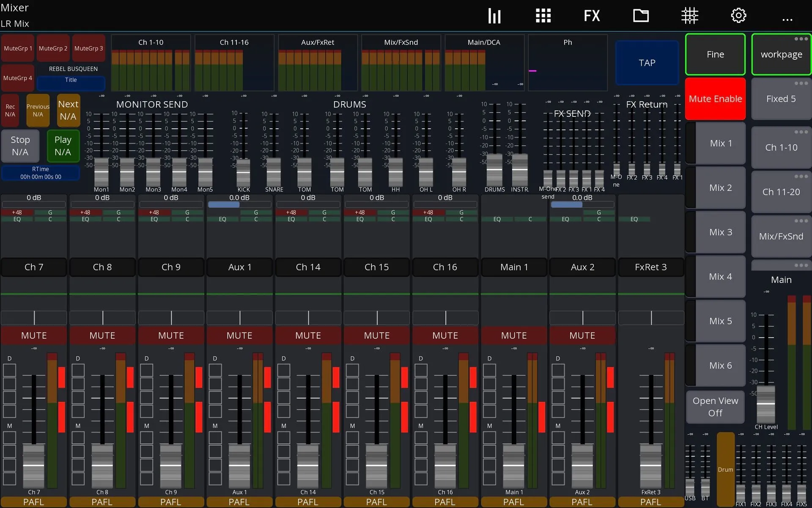Click the Ch 14 pan slider
Screen dimensions: 812x508
pos(308,317)
